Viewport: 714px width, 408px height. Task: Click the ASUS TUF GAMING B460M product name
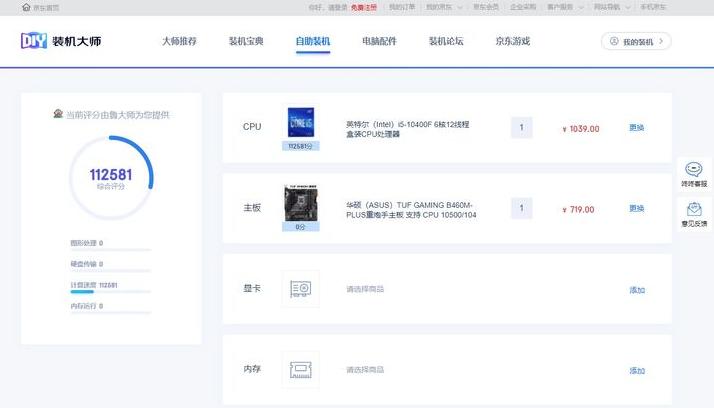(x=411, y=210)
